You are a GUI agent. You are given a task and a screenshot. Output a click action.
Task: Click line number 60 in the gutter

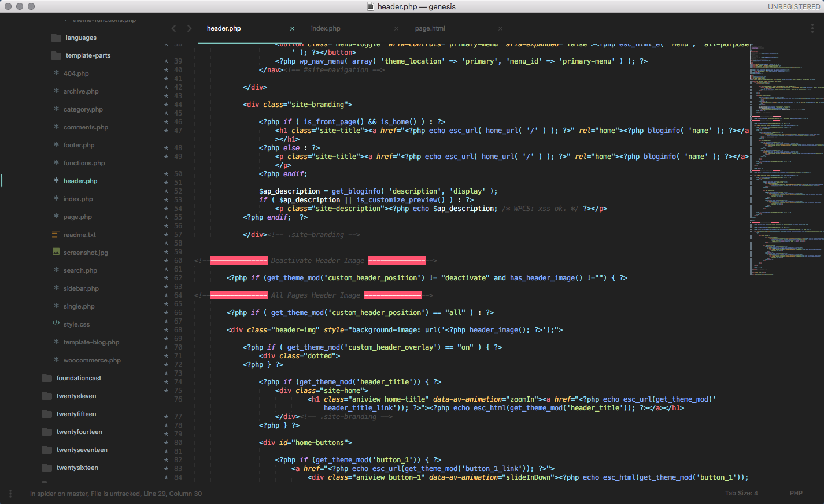(178, 261)
